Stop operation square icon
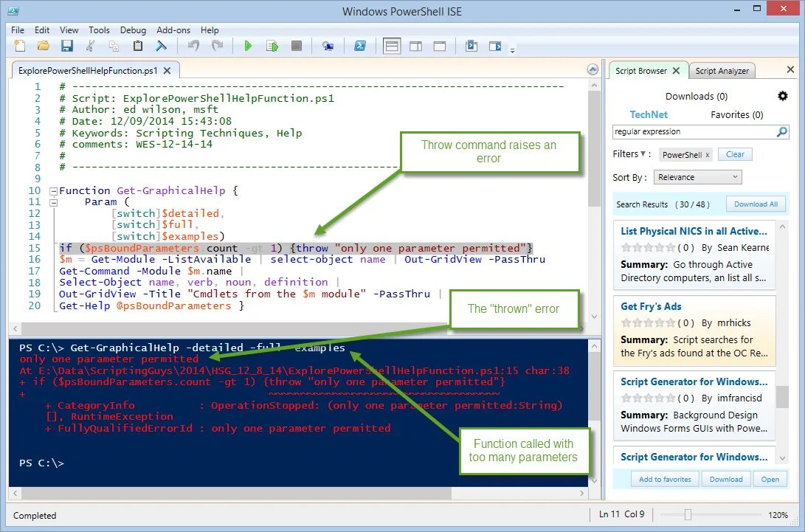This screenshot has width=805, height=532. 296,46
